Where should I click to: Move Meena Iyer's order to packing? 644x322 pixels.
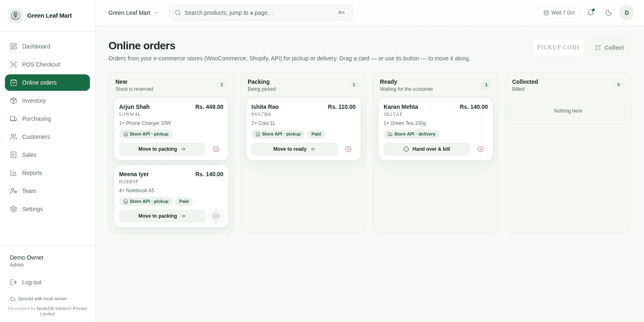(x=162, y=216)
